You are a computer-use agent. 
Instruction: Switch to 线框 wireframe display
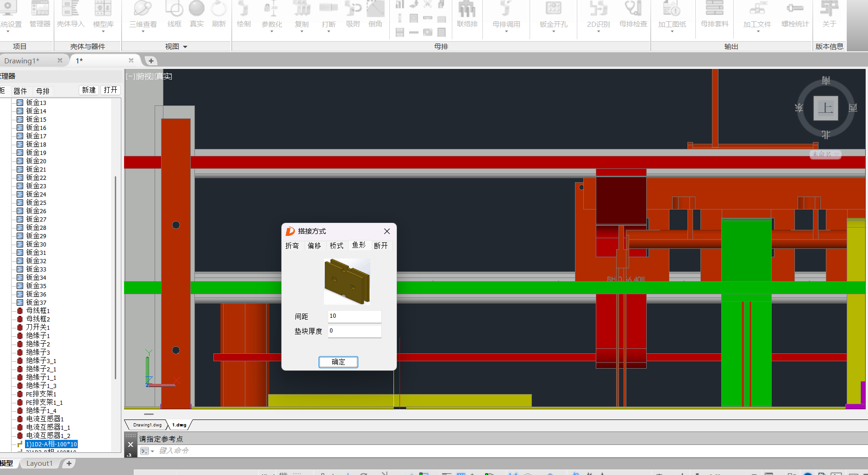click(x=174, y=15)
